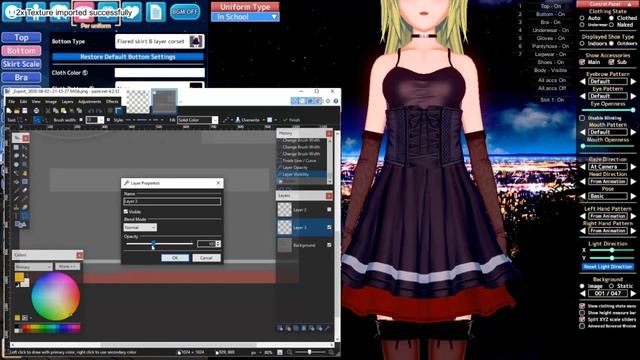Open the Fill Solid Color dropdown

(x=198, y=120)
